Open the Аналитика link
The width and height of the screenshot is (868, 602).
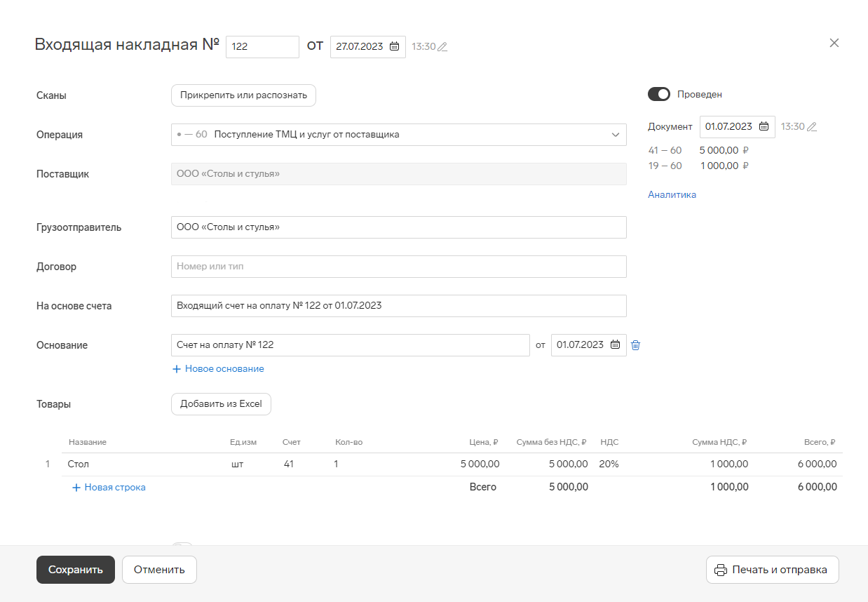[672, 194]
